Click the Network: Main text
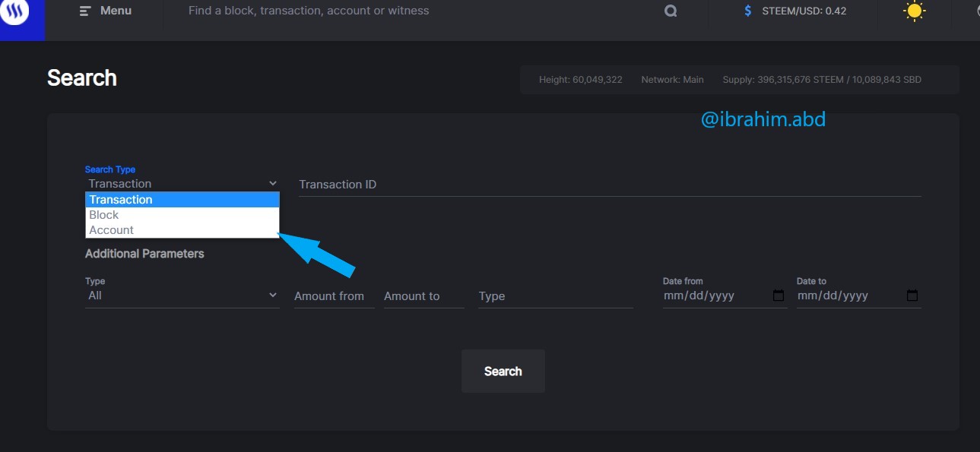The width and height of the screenshot is (980, 452). [x=672, y=80]
